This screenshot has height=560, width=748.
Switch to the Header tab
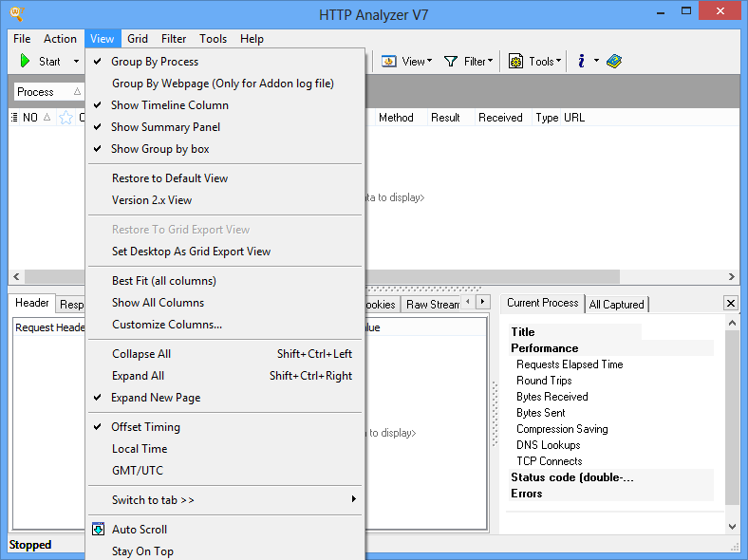[x=32, y=303]
